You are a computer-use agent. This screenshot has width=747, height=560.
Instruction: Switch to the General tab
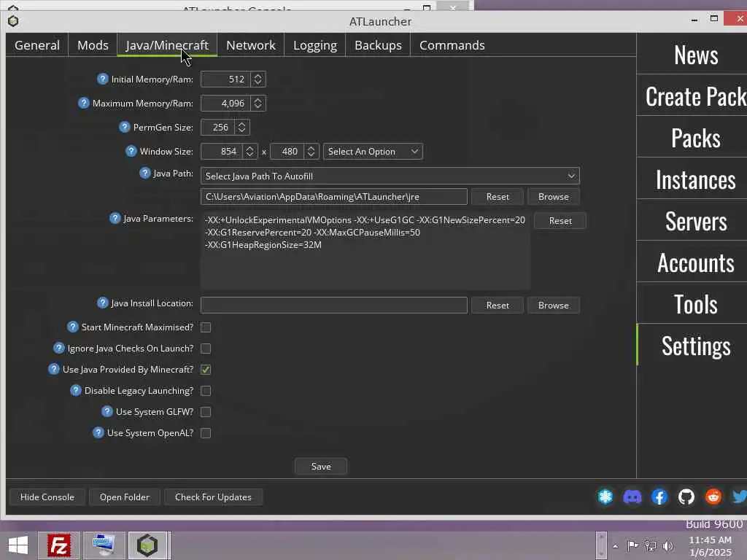click(x=37, y=44)
